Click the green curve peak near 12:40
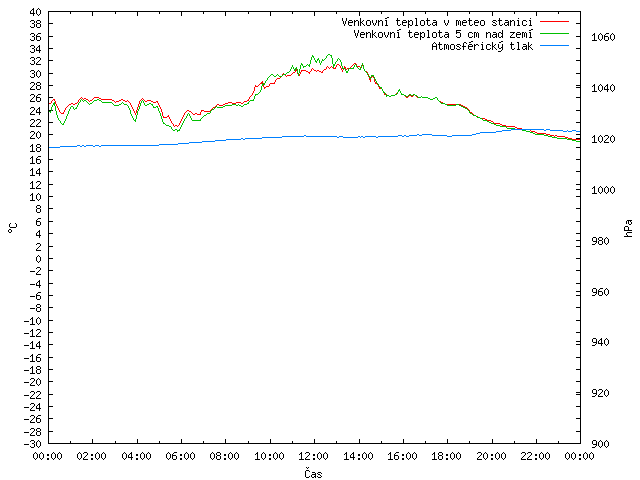Screen dimensions: 640x480 (x=329, y=54)
